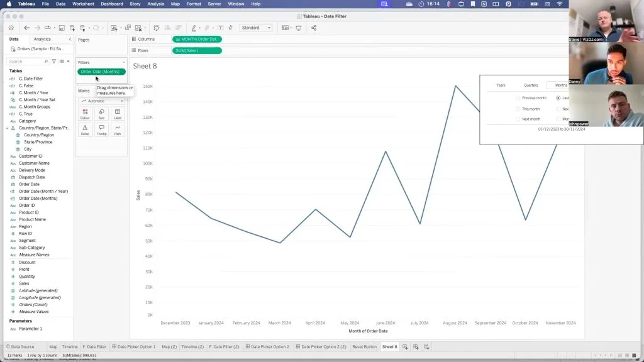644x362 pixels.
Task: Click the Sheet 8 title
Action: tap(145, 66)
